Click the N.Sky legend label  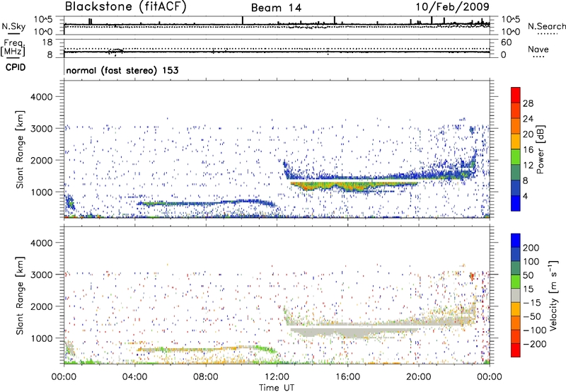13,26
